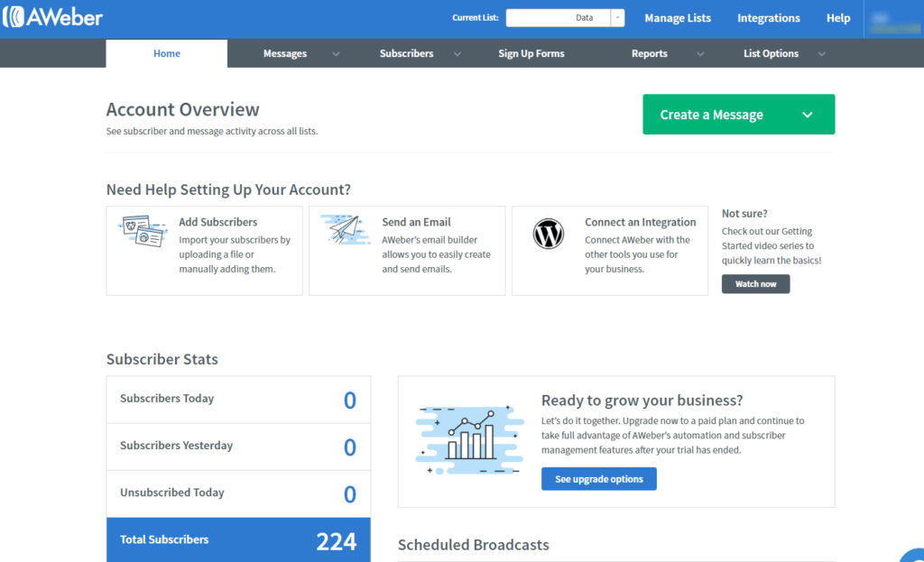Open the Sign Up Forms tab
Viewport: 924px width, 562px height.
(x=531, y=54)
